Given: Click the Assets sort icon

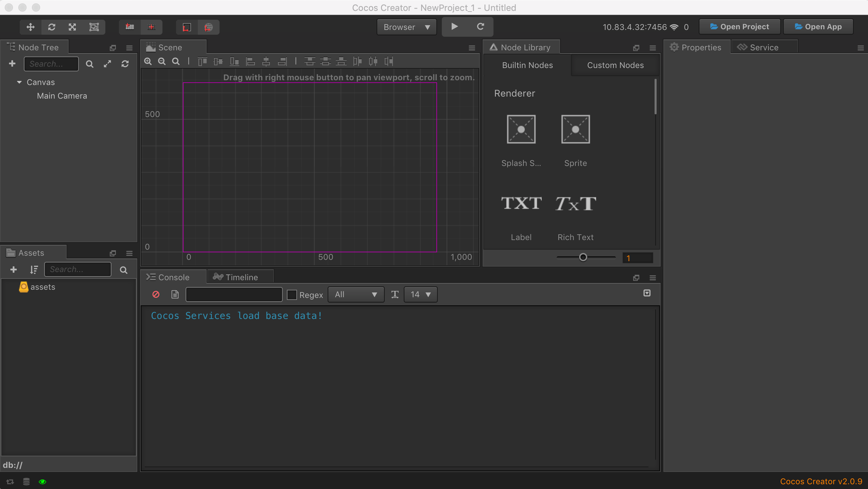Looking at the screenshot, I should click(x=34, y=269).
